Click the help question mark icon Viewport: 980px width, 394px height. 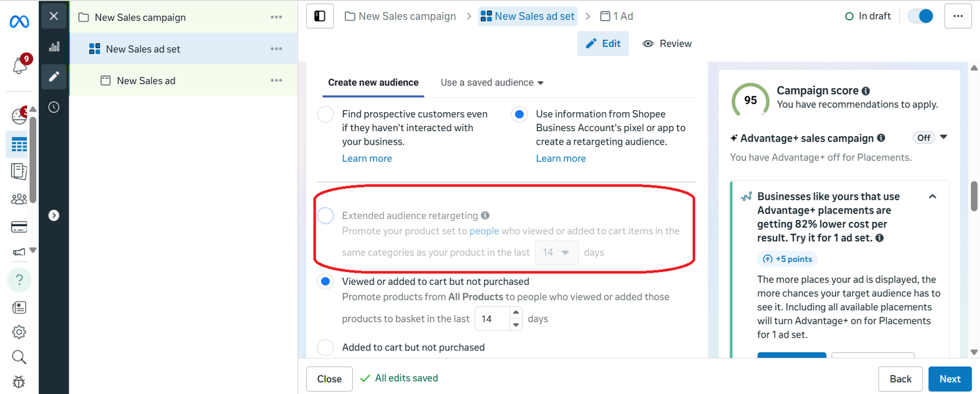click(x=19, y=280)
